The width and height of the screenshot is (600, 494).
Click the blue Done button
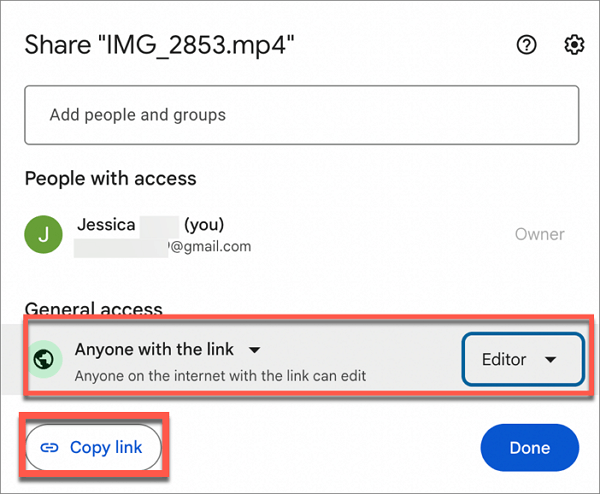[x=529, y=447]
